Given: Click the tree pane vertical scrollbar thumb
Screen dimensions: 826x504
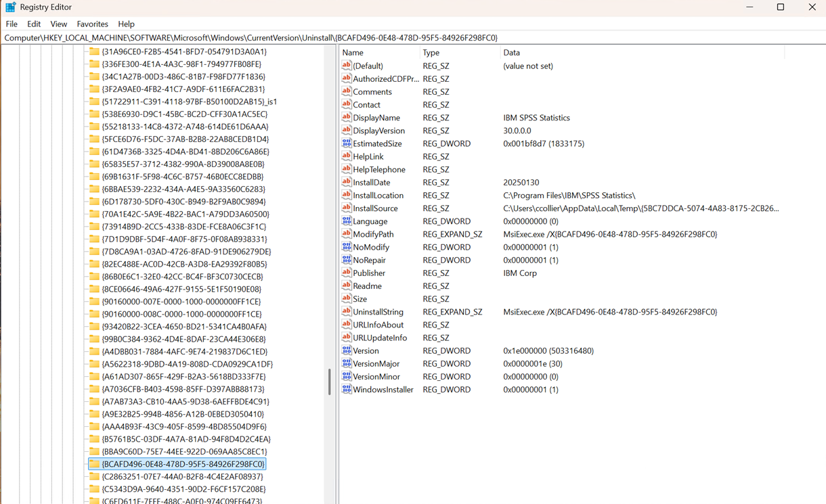Looking at the screenshot, I should tap(330, 382).
